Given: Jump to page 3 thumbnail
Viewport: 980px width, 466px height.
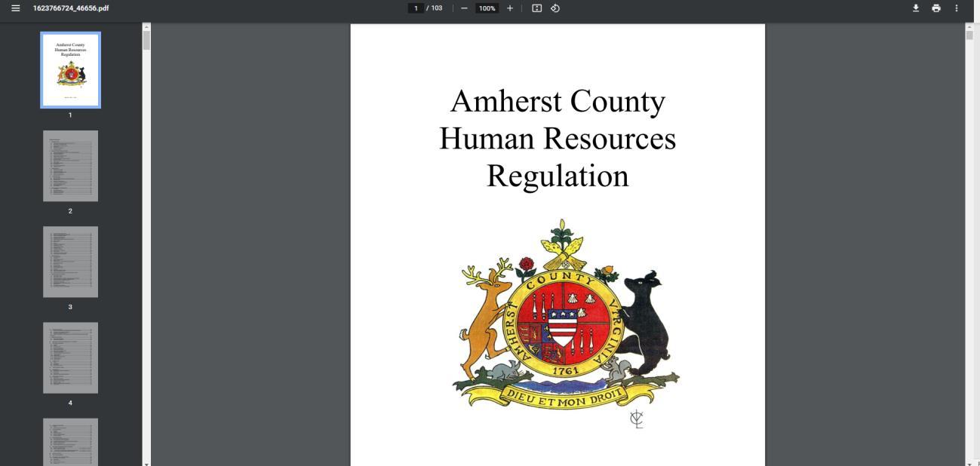Looking at the screenshot, I should tap(70, 262).
